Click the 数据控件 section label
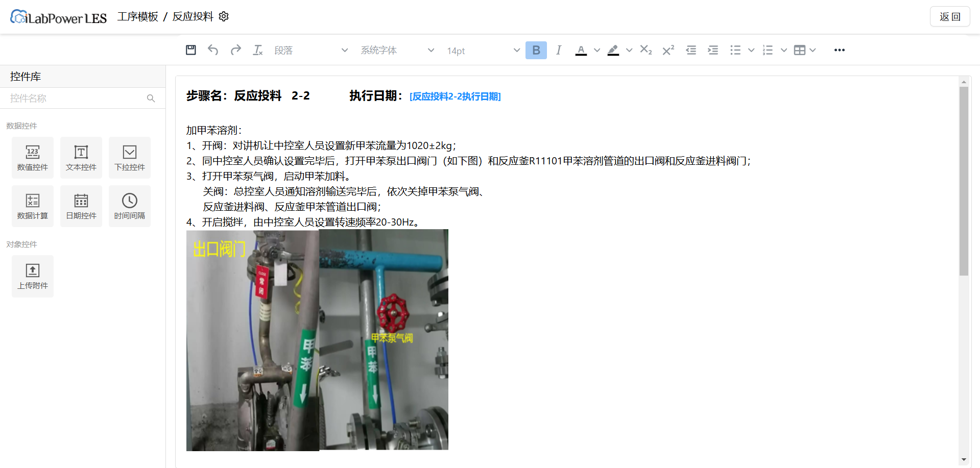Viewport: 980px width, 468px height. (x=21, y=126)
